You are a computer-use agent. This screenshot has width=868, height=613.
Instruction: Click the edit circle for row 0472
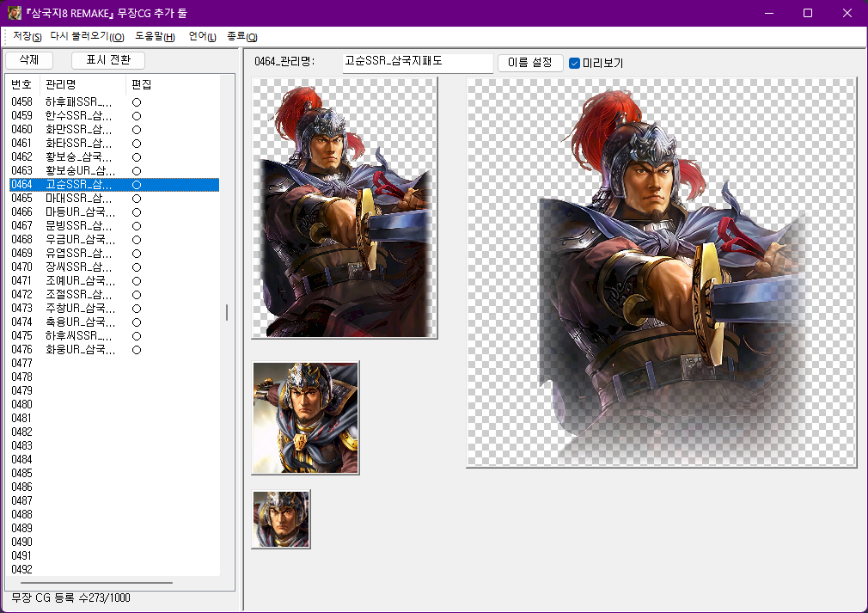coord(137,295)
